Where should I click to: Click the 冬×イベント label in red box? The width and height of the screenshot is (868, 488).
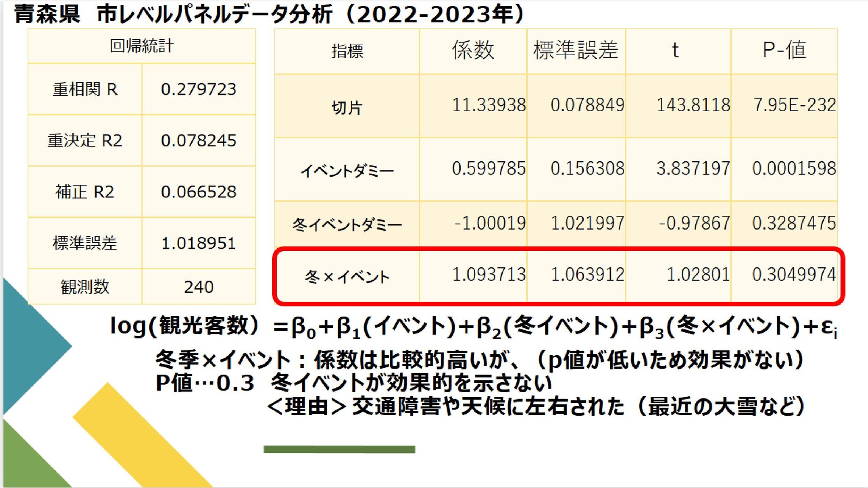[x=347, y=277]
